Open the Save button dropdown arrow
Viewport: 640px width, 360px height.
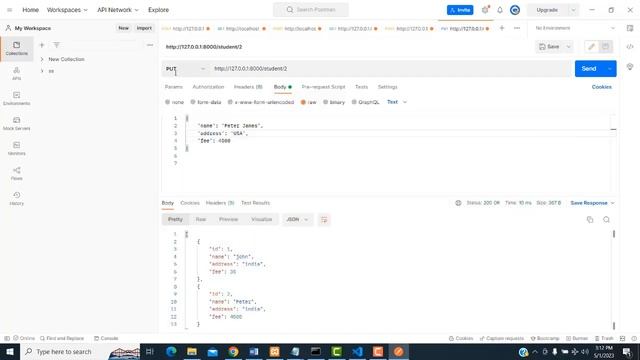point(568,47)
